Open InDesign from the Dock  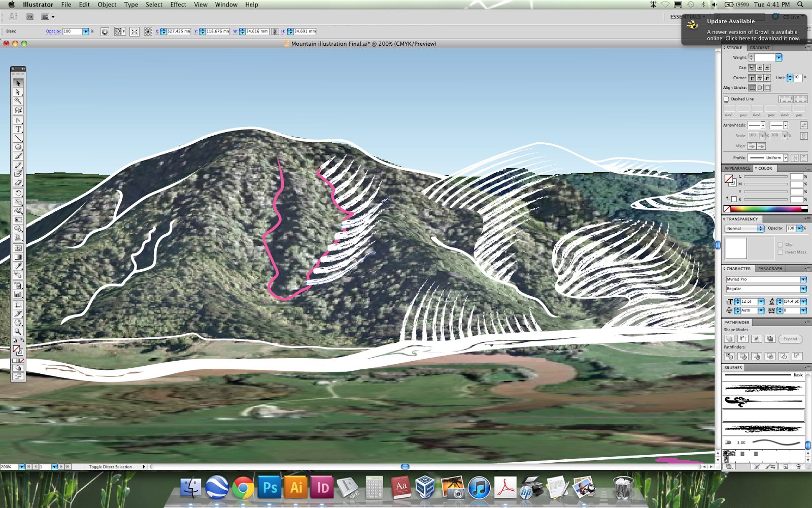322,488
